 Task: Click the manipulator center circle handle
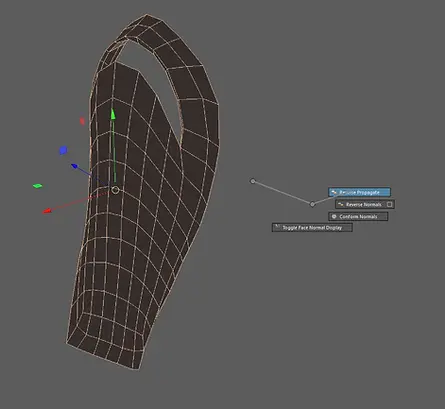coord(115,190)
